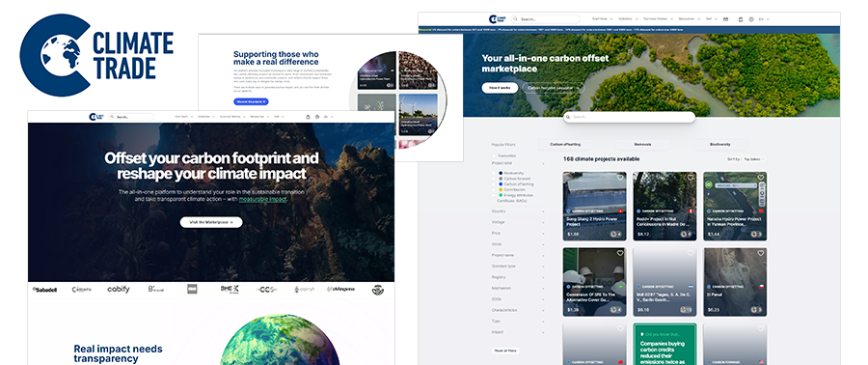Click the wind turbine project thumbnail
Image resolution: width=868 pixels, height=365 pixels.
click(x=418, y=115)
